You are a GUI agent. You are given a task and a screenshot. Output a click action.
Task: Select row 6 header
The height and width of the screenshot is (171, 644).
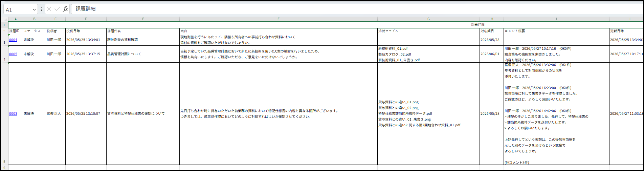4,168
